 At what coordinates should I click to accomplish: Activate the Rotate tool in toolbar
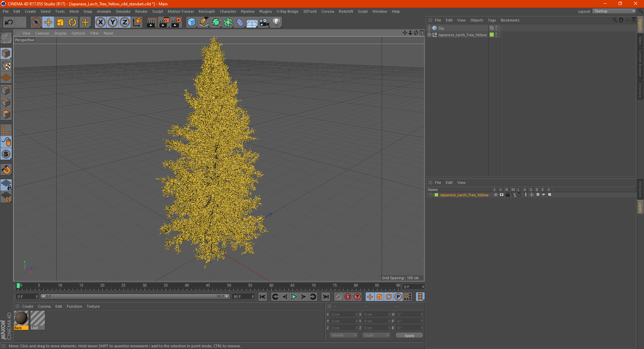point(72,22)
